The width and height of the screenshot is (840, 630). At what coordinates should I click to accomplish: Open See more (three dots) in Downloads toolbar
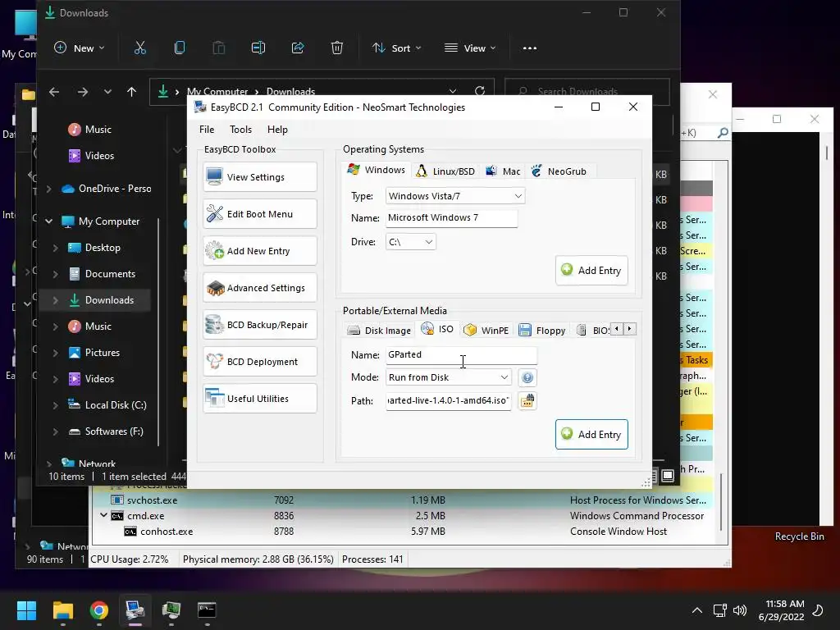click(x=530, y=48)
